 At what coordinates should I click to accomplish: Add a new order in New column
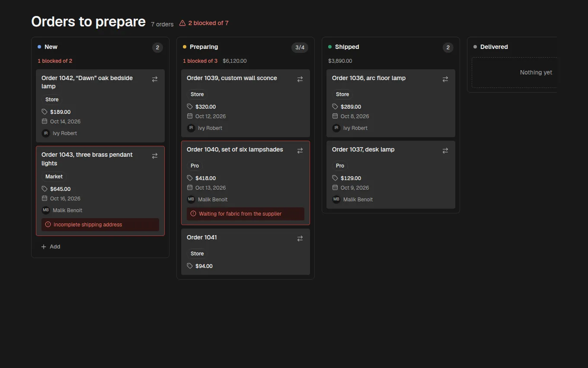click(51, 247)
